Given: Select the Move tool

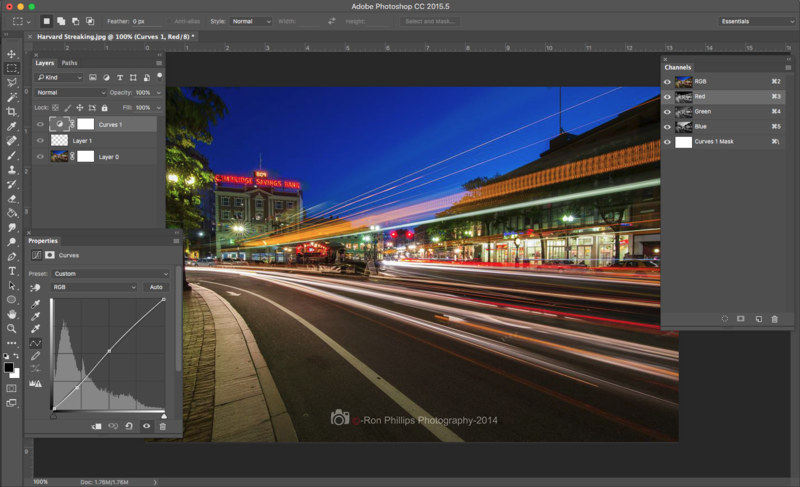Looking at the screenshot, I should point(12,54).
